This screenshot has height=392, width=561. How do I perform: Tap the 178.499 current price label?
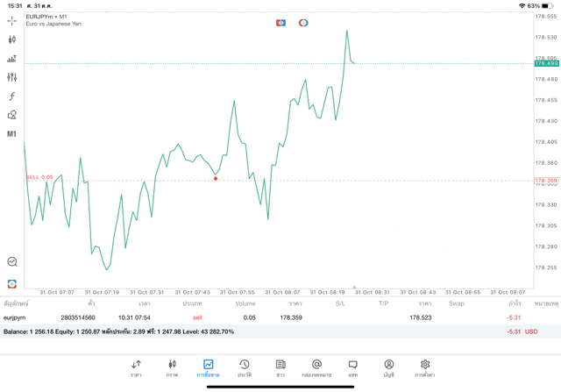point(546,63)
